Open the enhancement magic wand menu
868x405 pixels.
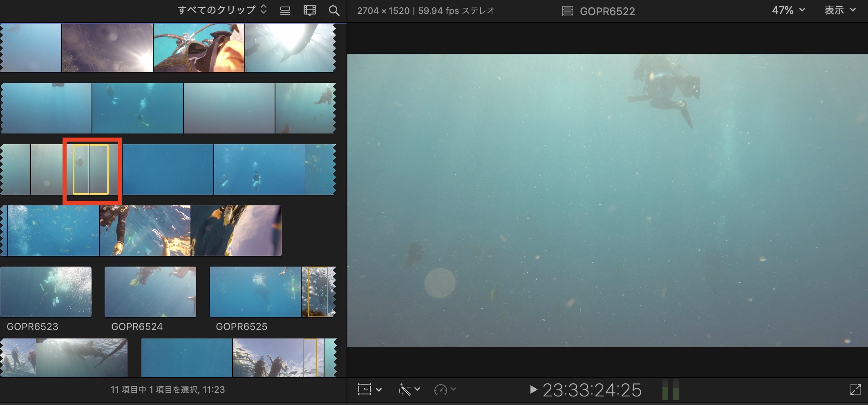click(x=409, y=389)
